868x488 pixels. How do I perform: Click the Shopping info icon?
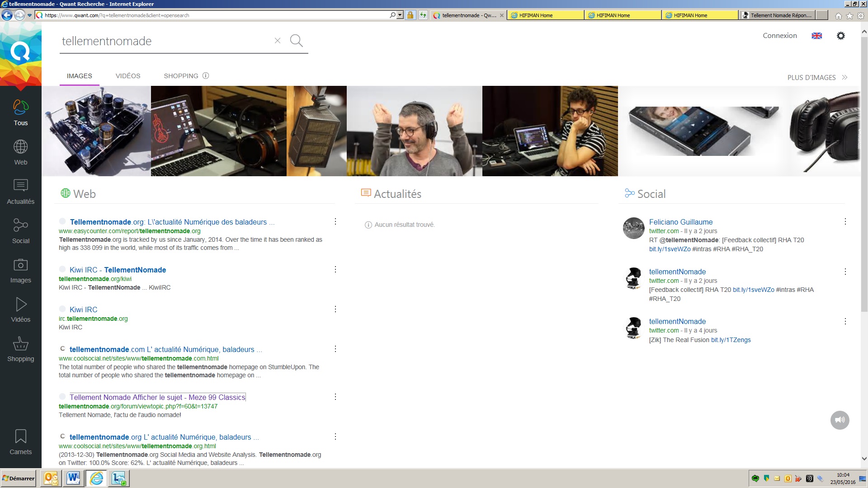pos(206,75)
